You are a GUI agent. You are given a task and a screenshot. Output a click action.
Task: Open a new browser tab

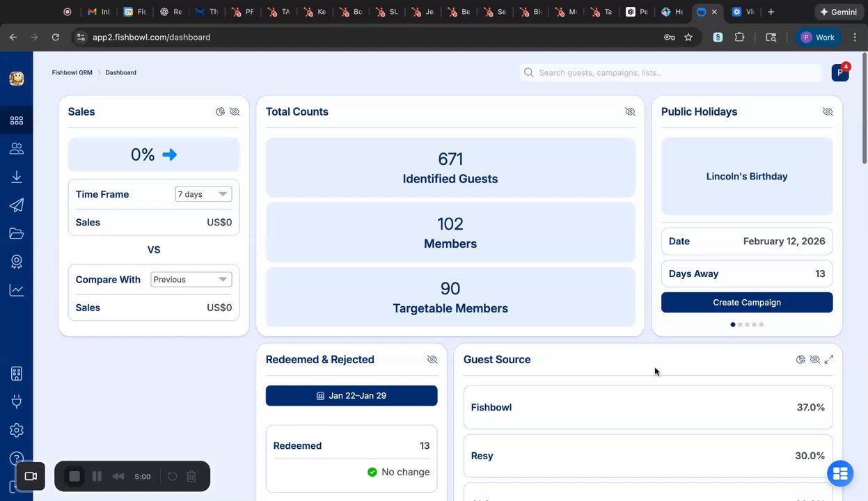click(771, 12)
